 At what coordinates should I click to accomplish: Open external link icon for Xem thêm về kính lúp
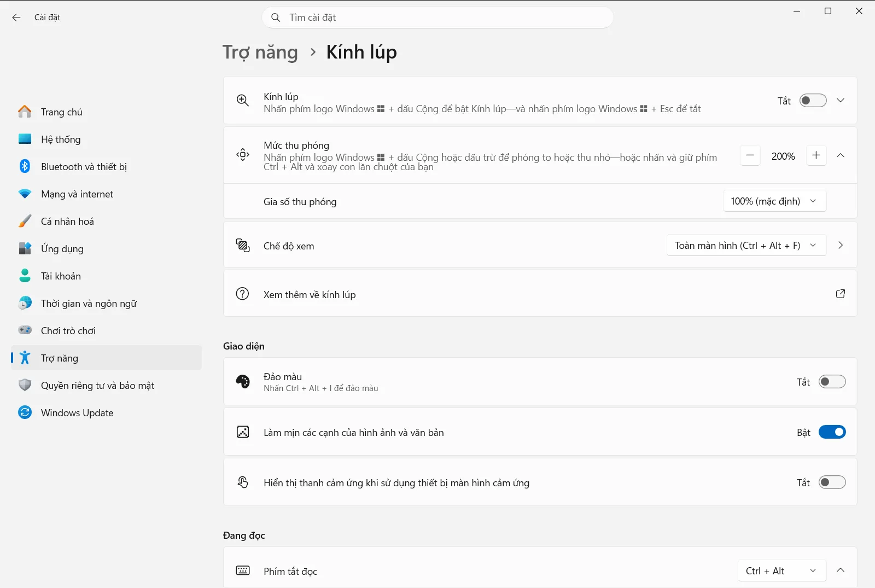pyautogui.click(x=841, y=294)
